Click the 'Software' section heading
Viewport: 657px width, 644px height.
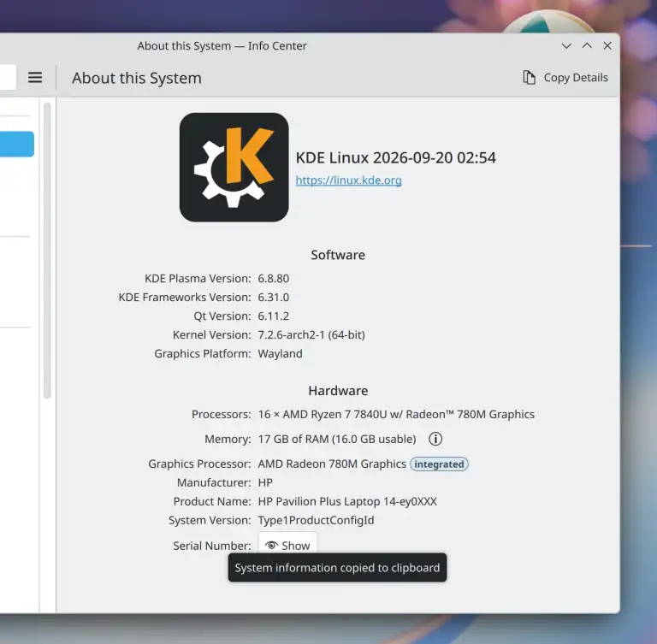(x=338, y=255)
